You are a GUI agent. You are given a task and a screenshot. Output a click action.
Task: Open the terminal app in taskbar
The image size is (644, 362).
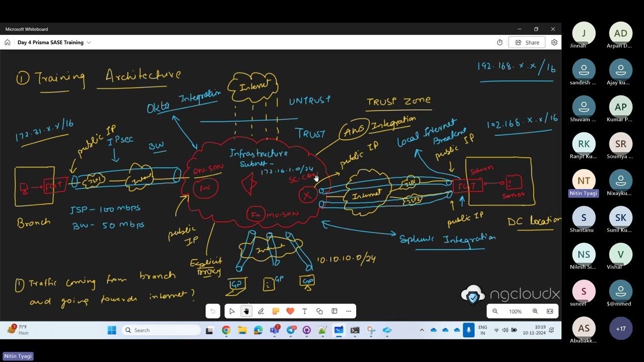(x=355, y=330)
